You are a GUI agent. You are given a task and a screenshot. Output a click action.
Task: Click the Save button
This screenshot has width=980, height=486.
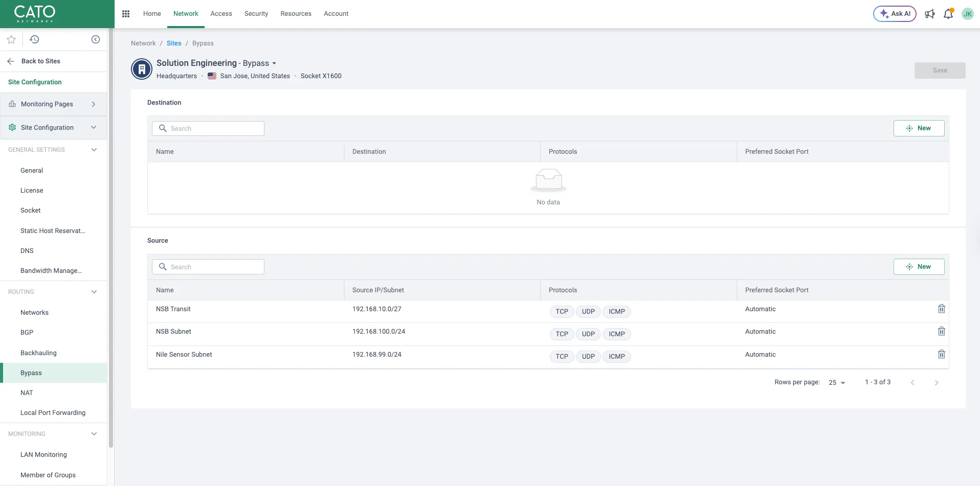[940, 71]
